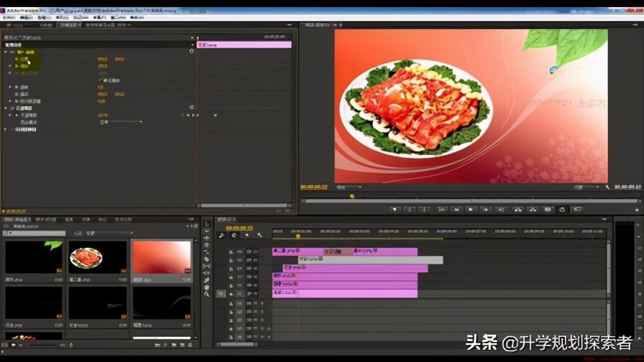This screenshot has height=362, width=644.
Task: Expand the Time Remapping effect group
Action: click(x=6, y=129)
